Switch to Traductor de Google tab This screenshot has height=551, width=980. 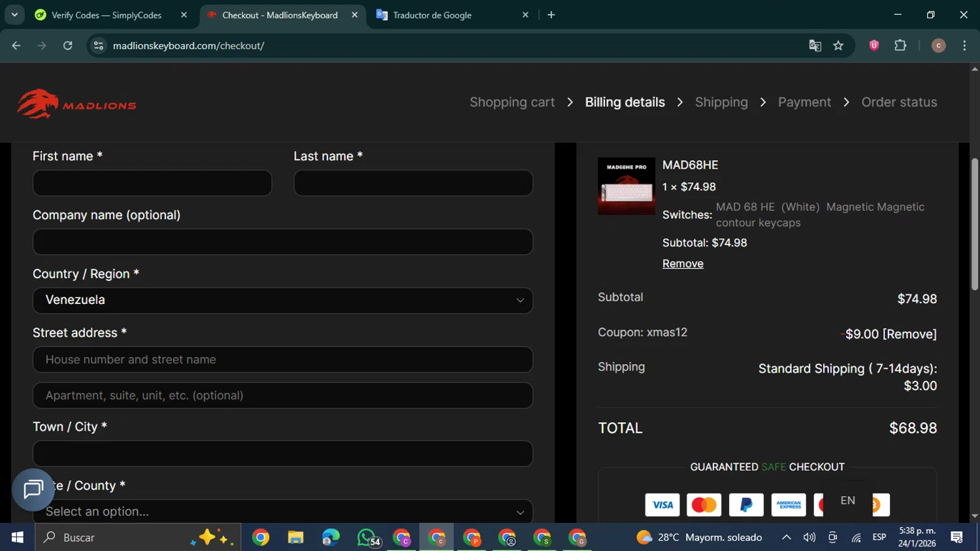pos(432,15)
